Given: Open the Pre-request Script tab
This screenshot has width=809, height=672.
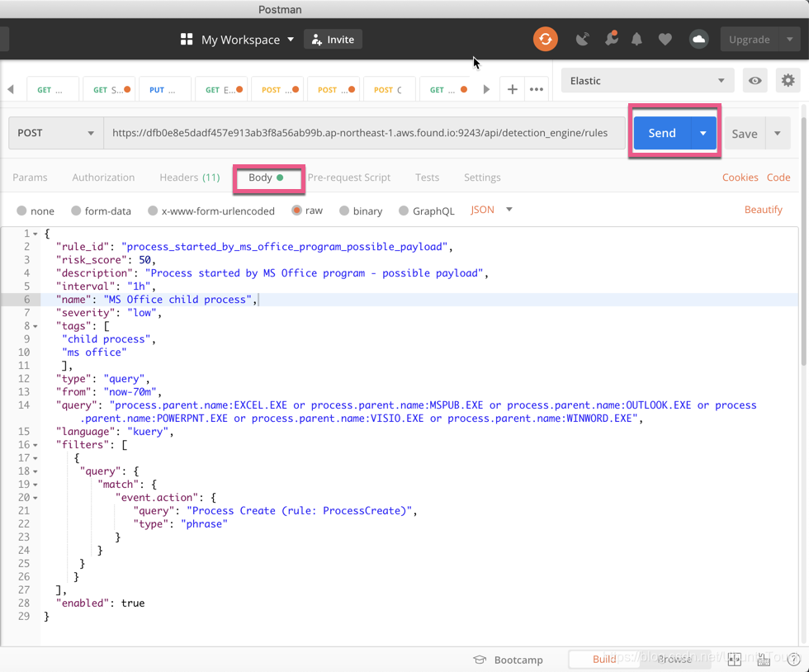Looking at the screenshot, I should (x=348, y=177).
